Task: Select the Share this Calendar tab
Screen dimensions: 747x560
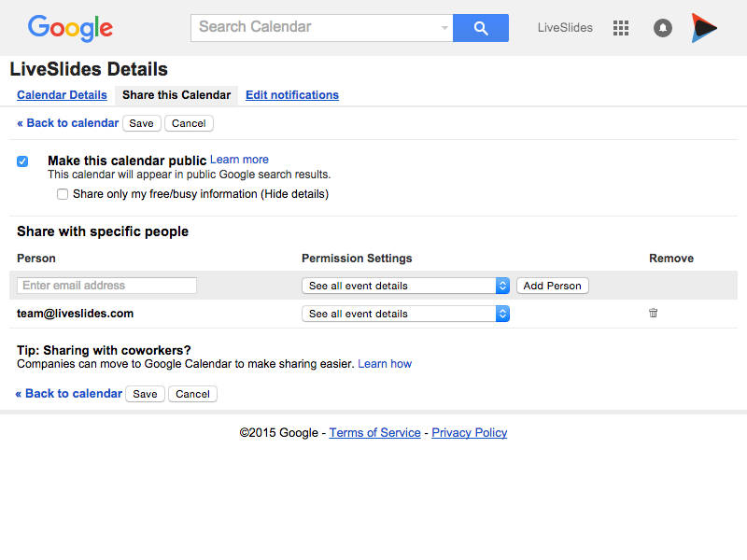Action: (176, 95)
